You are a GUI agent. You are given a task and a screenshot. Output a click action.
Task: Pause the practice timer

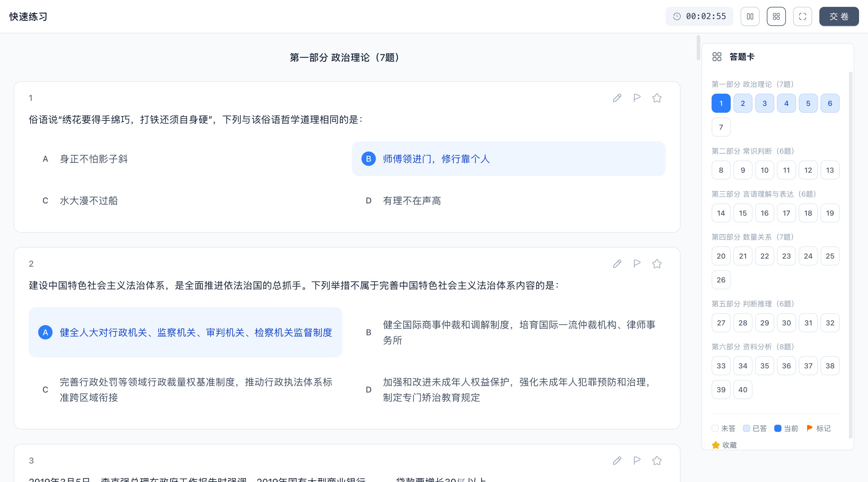[750, 16]
